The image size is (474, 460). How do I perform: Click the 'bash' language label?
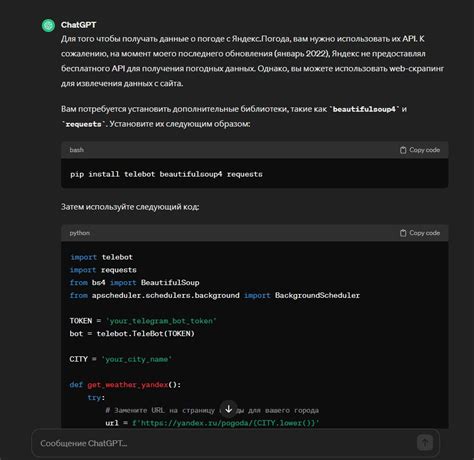[76, 150]
